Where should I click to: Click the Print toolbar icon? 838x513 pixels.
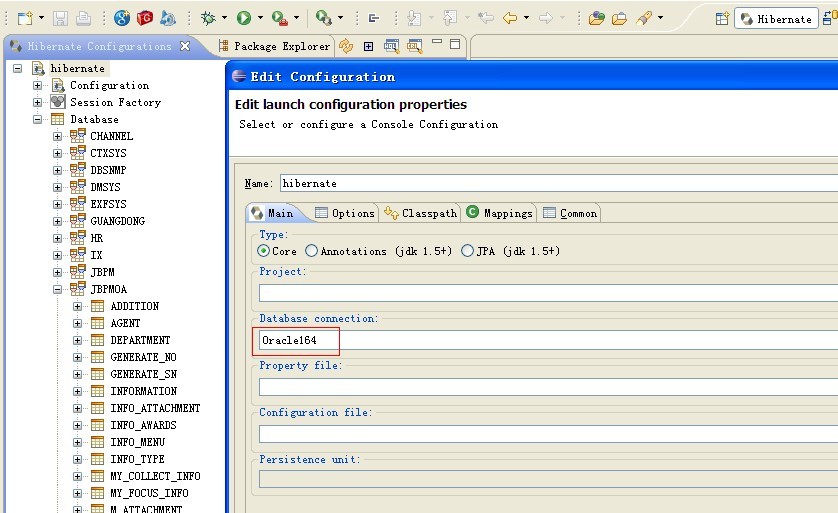83,19
